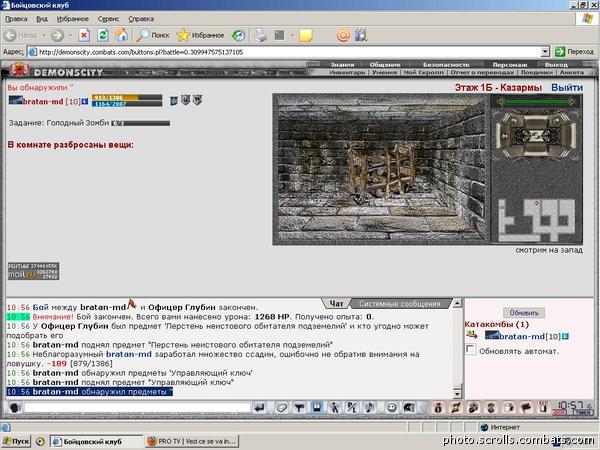
Task: Open dropdown arrow next to Forward button
Action: [x=70, y=35]
